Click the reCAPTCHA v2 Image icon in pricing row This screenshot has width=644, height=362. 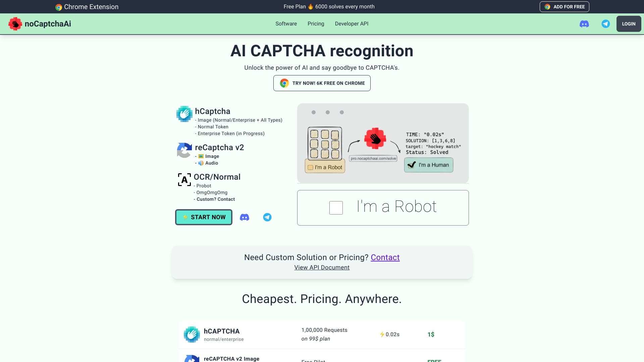(x=192, y=359)
